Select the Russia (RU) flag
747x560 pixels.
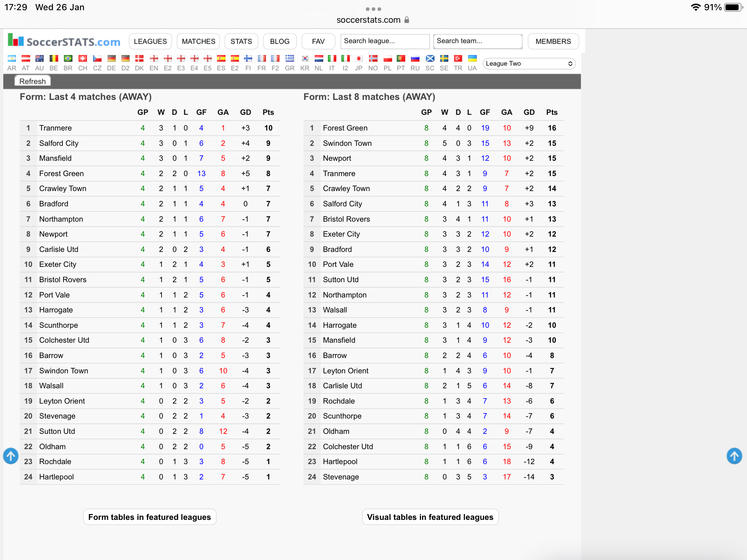(x=415, y=58)
